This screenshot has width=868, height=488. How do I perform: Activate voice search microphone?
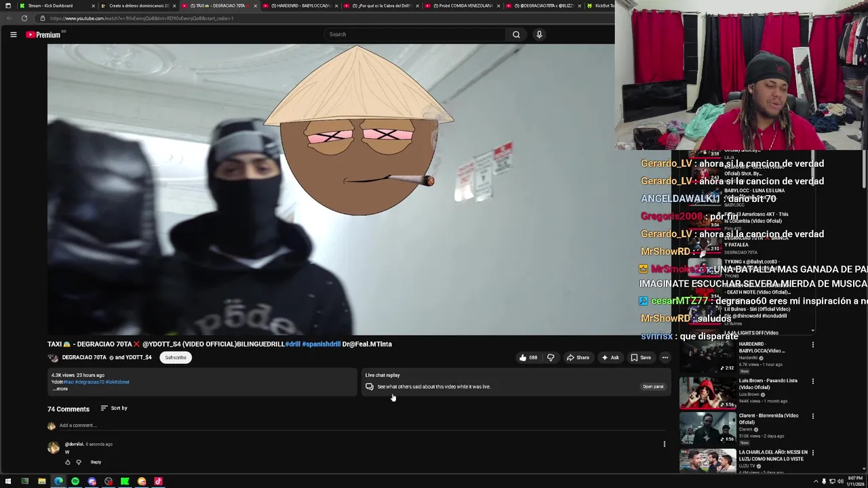[539, 35]
